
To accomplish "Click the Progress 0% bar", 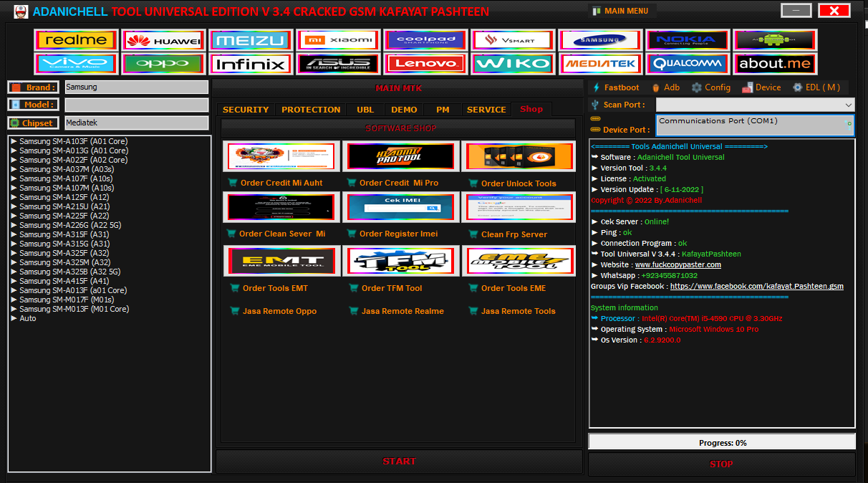I will click(x=722, y=442).
